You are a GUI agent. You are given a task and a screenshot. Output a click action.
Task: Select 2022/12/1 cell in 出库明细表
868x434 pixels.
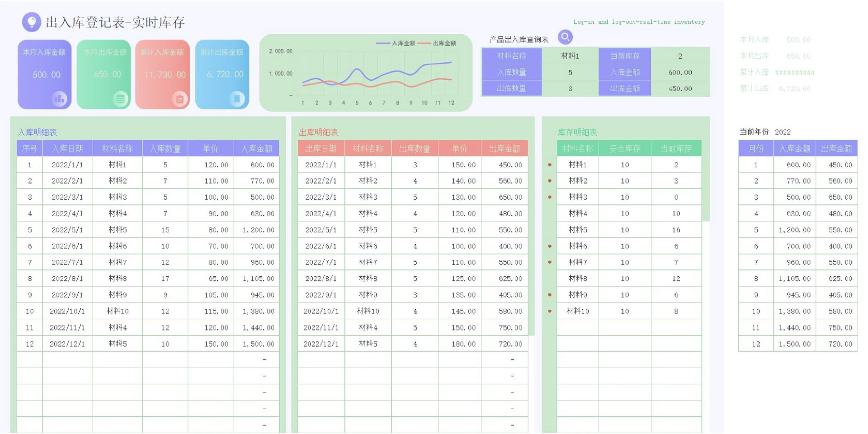tap(321, 344)
